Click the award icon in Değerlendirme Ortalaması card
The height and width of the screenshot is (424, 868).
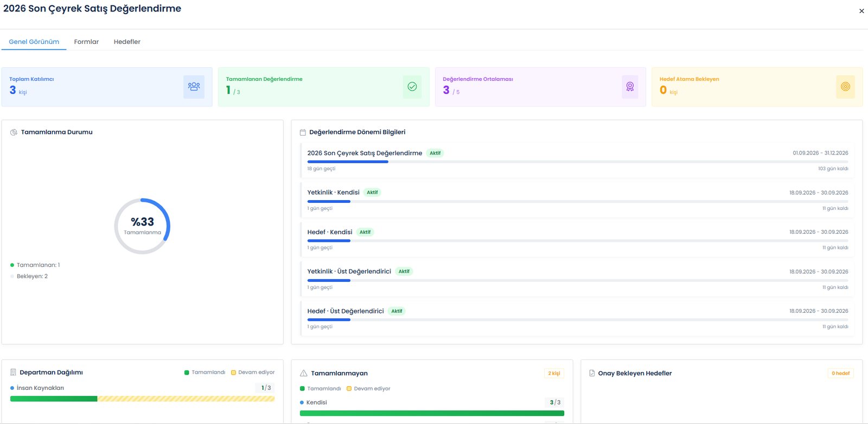click(630, 87)
